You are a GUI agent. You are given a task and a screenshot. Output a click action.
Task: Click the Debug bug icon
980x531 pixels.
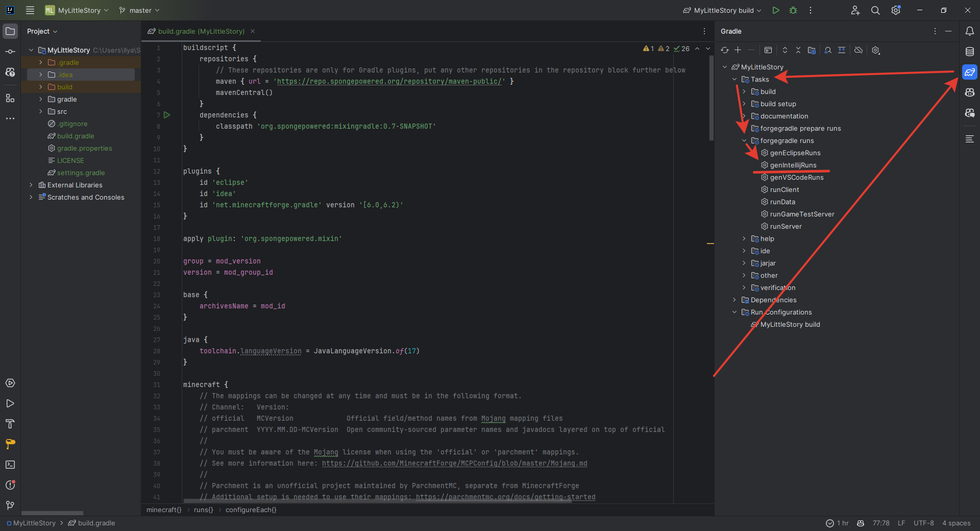tap(793, 10)
